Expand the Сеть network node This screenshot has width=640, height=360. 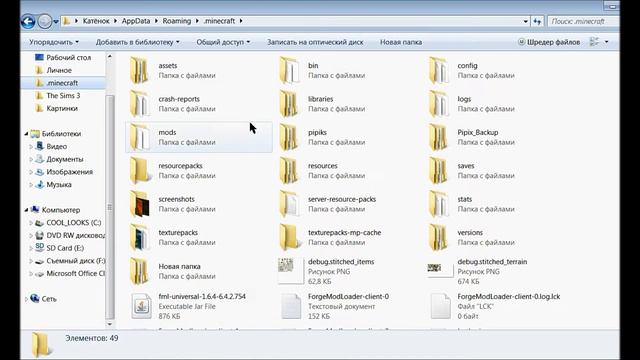(x=27, y=299)
